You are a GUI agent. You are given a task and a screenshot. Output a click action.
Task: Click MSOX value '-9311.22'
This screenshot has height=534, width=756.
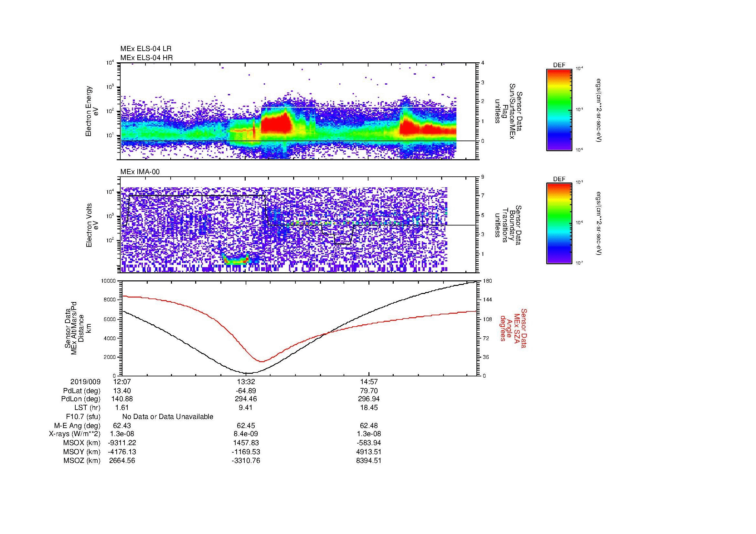122,443
